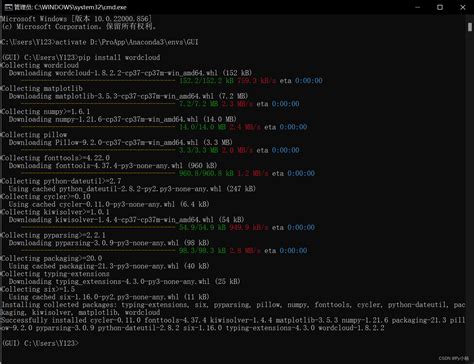Click the cached cycler-0.11.0 whl line
The height and width of the screenshot is (364, 474).
[x=109, y=204]
